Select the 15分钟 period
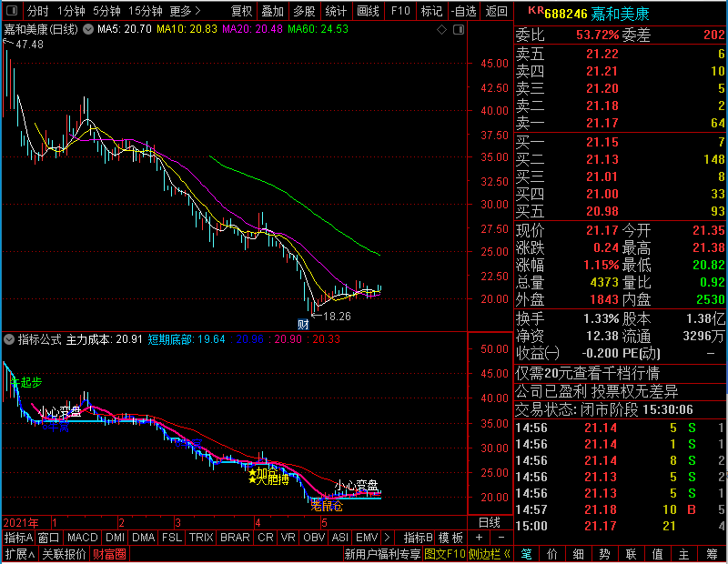Viewport: 728px width, 564px height. coord(145,11)
